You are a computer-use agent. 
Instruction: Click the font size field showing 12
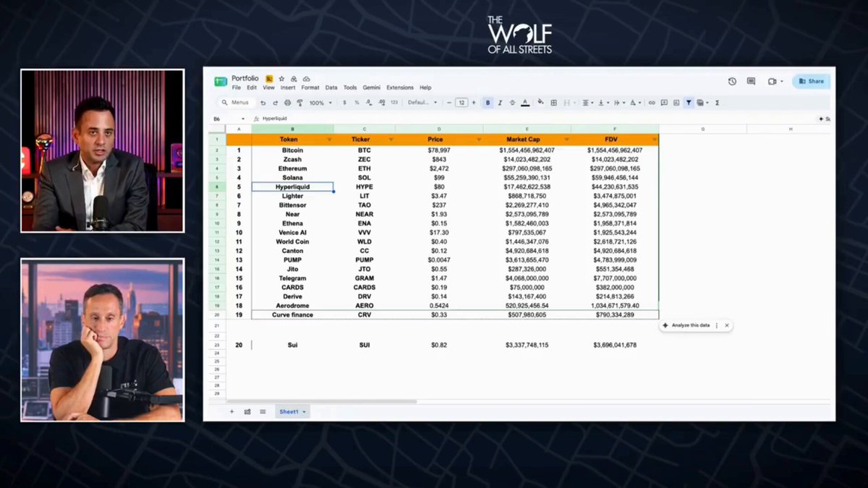click(x=461, y=103)
